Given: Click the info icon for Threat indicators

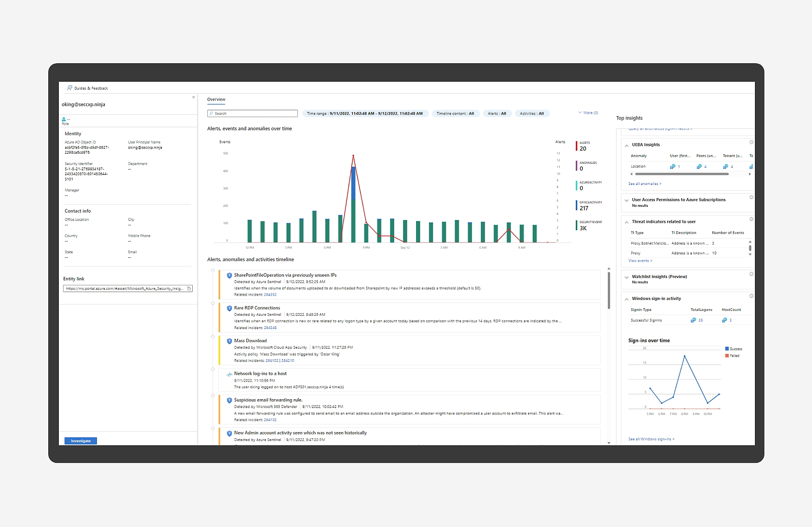Looking at the screenshot, I should pyautogui.click(x=751, y=219).
